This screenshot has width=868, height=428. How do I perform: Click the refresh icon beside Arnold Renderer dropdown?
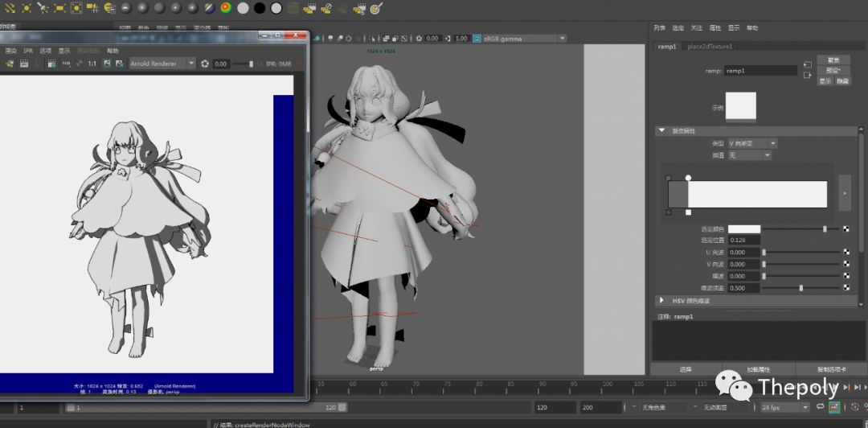(205, 64)
